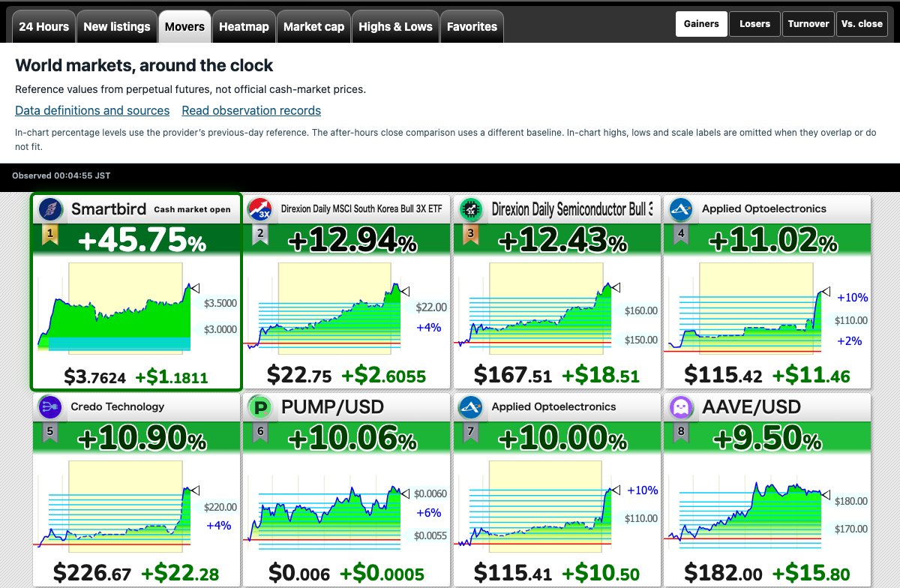Open Data definitions and sources link
Viewport: 900px width, 588px height.
click(92, 110)
